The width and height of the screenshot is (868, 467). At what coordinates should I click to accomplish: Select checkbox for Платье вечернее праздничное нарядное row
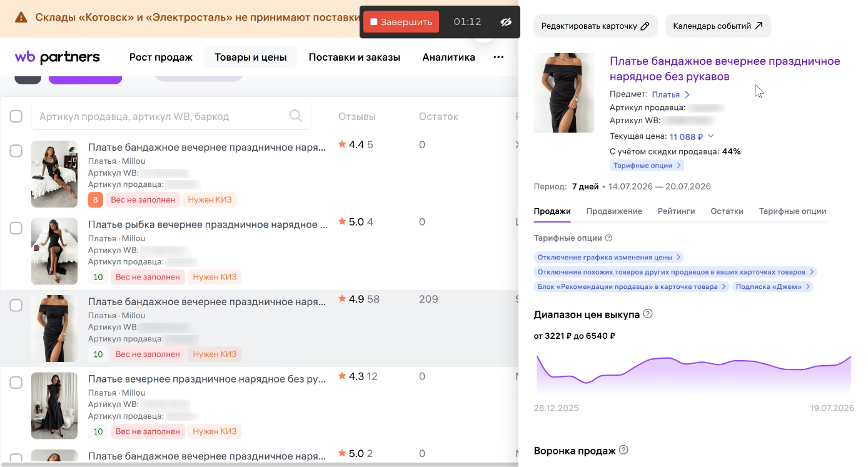pos(16,383)
